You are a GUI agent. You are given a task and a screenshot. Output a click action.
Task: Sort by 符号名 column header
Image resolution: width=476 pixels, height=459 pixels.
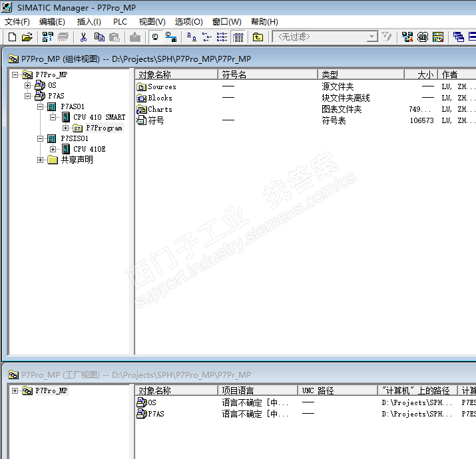(268, 75)
